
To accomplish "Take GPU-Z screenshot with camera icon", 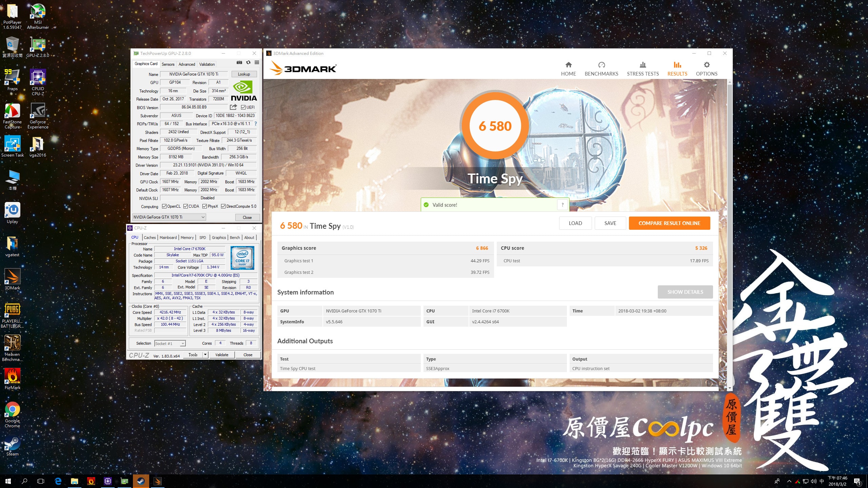I will (x=239, y=63).
